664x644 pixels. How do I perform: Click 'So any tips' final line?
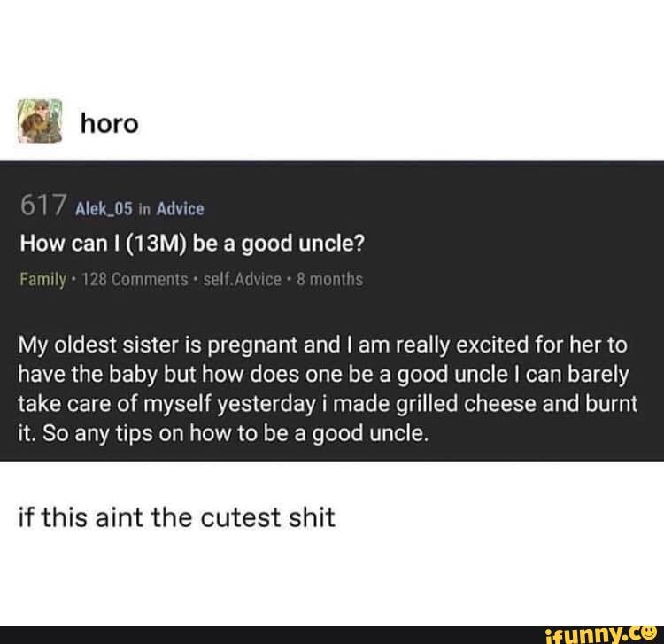tap(223, 433)
